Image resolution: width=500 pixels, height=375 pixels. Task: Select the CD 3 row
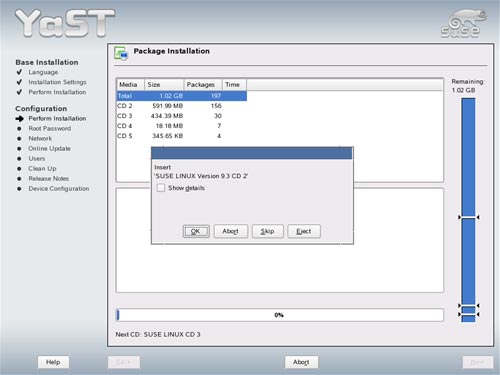(182, 116)
